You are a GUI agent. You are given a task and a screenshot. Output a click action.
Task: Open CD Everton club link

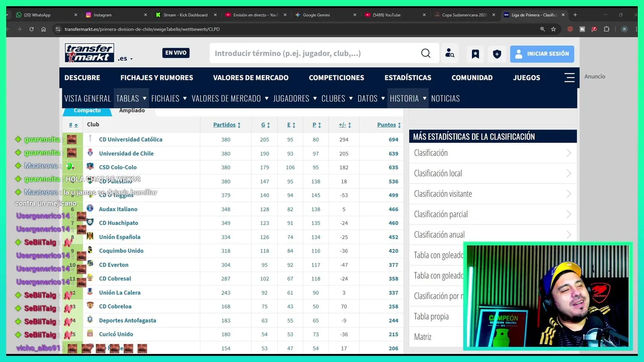pos(114,264)
